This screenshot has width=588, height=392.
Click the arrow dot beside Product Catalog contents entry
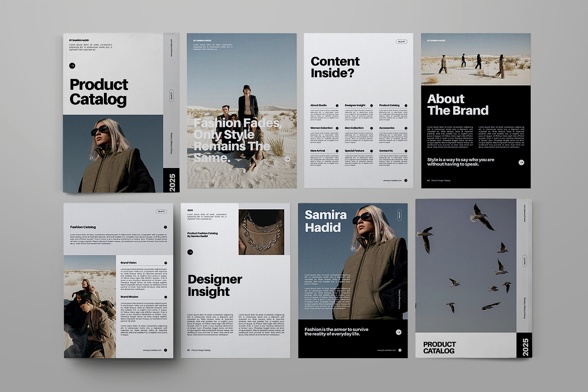pos(407,105)
